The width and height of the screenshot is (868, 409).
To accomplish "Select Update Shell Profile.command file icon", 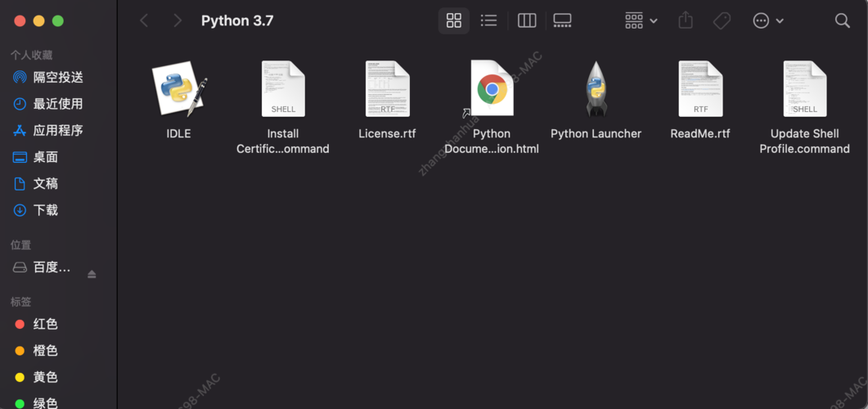I will click(805, 88).
